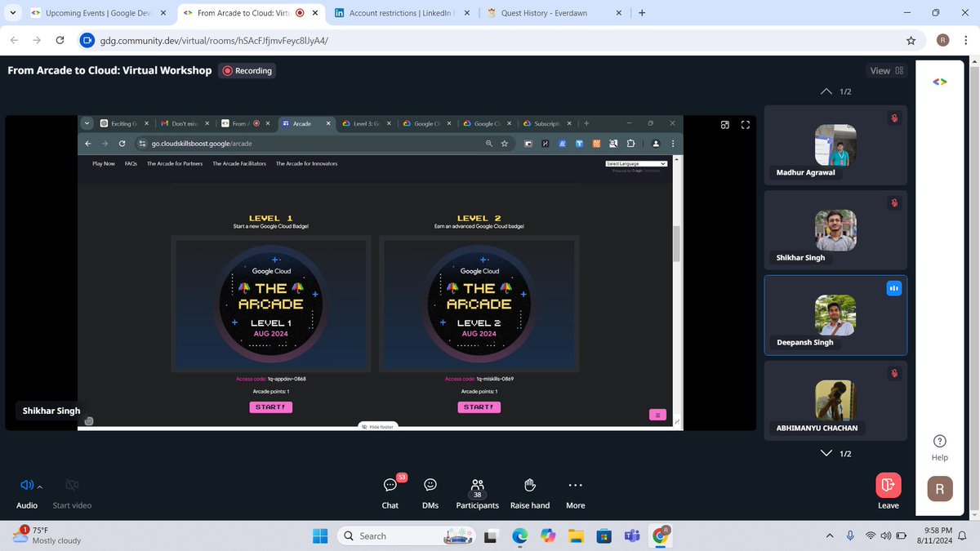The height and width of the screenshot is (551, 980).
Task: Select Shikhar Singh's participant tile
Action: pyautogui.click(x=835, y=230)
